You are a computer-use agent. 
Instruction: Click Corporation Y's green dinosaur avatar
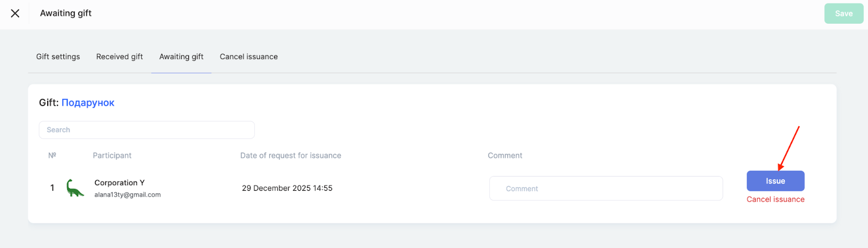tap(75, 188)
